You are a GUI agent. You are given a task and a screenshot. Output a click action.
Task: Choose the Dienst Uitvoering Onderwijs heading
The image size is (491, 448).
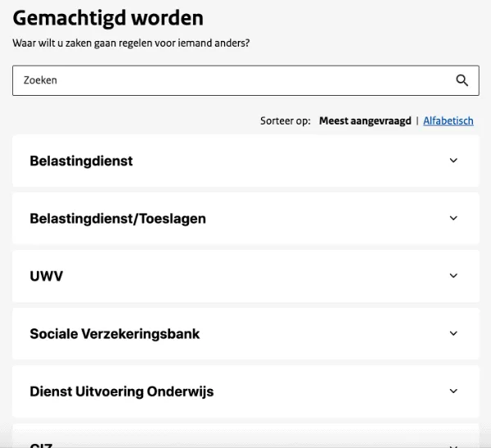(x=121, y=391)
